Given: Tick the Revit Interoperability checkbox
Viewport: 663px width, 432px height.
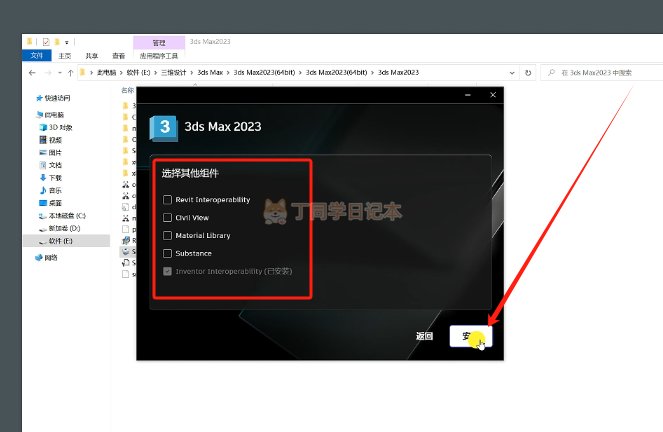Looking at the screenshot, I should (167, 200).
